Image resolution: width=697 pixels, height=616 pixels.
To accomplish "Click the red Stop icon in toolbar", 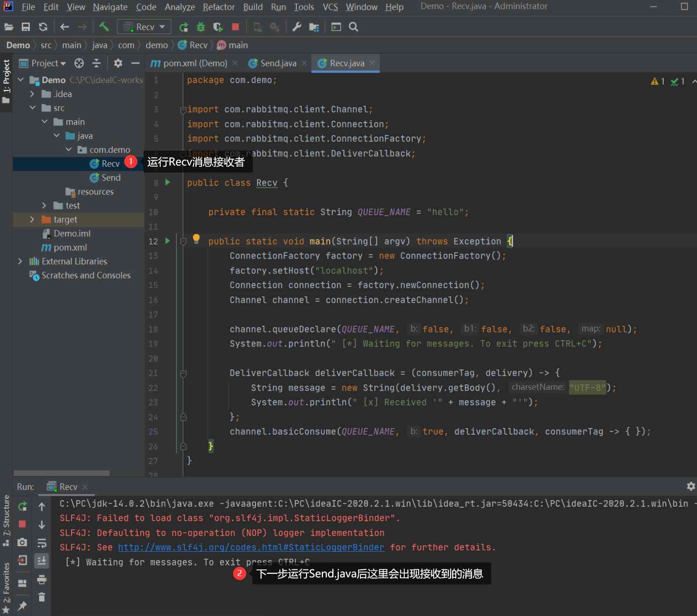I will (x=236, y=27).
